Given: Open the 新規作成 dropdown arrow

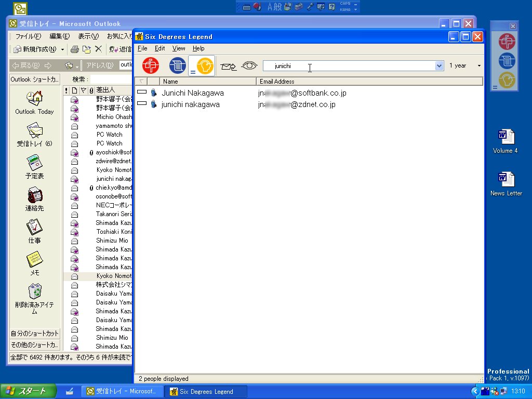Looking at the screenshot, I should click(63, 50).
